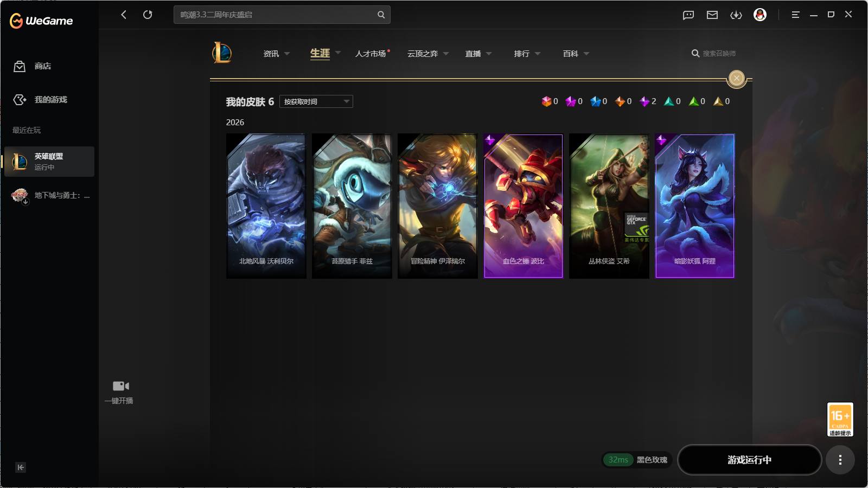Image resolution: width=868 pixels, height=488 pixels.
Task: Collapse the left sidebar
Action: (21, 467)
